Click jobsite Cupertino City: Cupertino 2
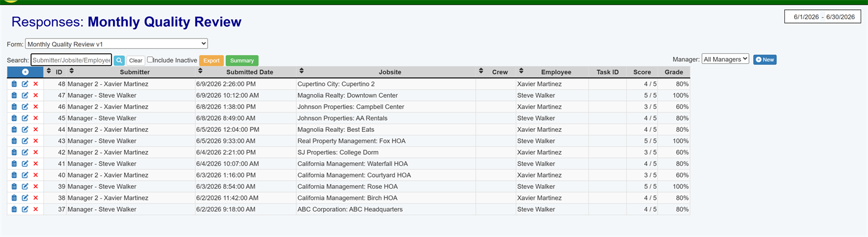Image resolution: width=868 pixels, height=237 pixels. click(336, 84)
